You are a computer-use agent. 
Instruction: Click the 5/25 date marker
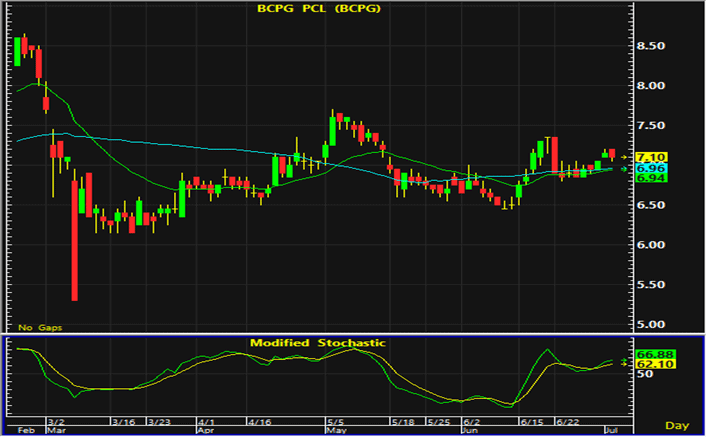[439, 422]
